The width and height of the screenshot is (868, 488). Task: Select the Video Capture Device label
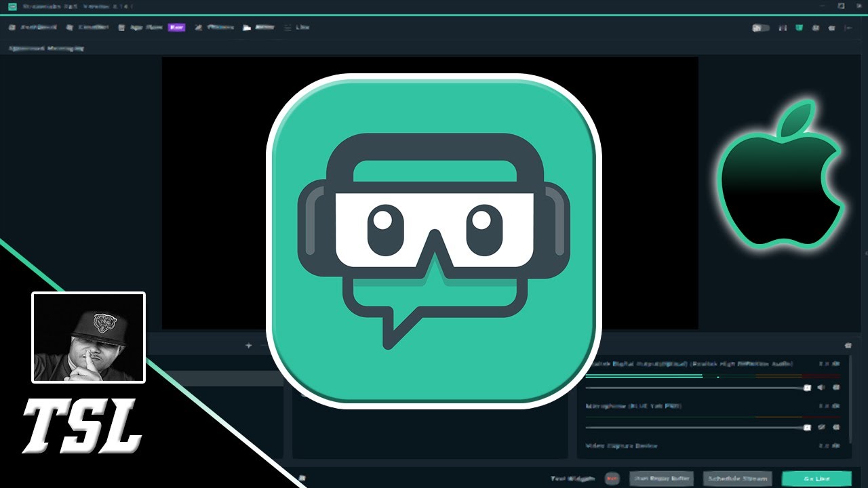[x=622, y=446]
